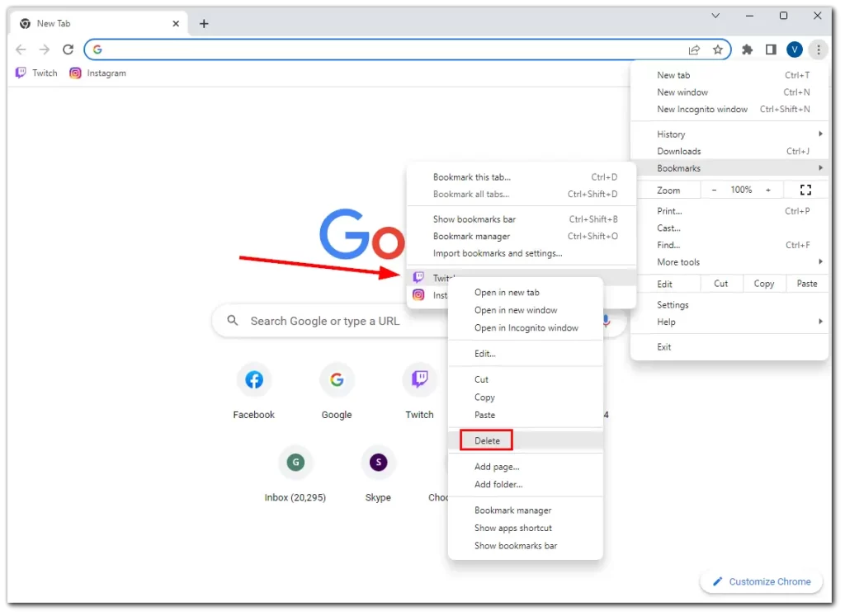The height and width of the screenshot is (616, 845).
Task: Expand the History submenu
Action: pos(729,134)
